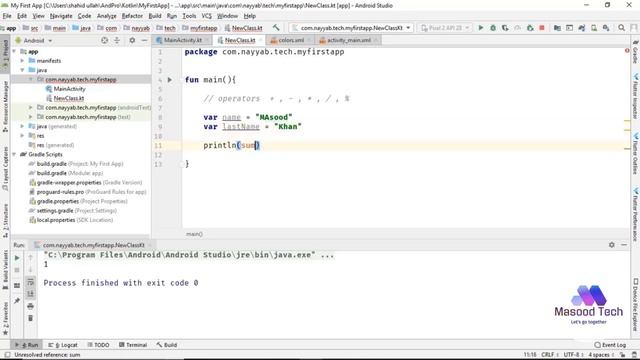Open Search Everywhere magnifier icon
640x360 pixels.
[x=621, y=28]
